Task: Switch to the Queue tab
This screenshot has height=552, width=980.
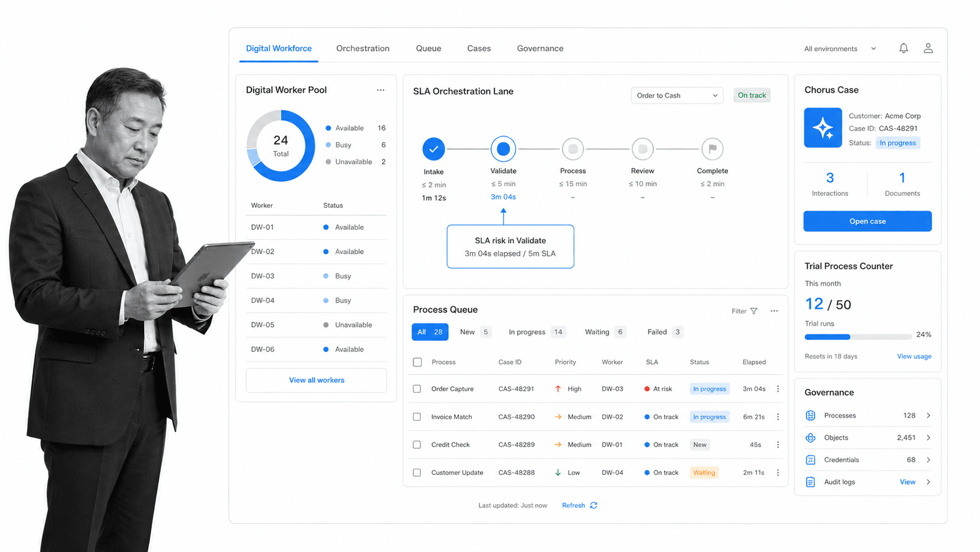Action: click(x=428, y=49)
